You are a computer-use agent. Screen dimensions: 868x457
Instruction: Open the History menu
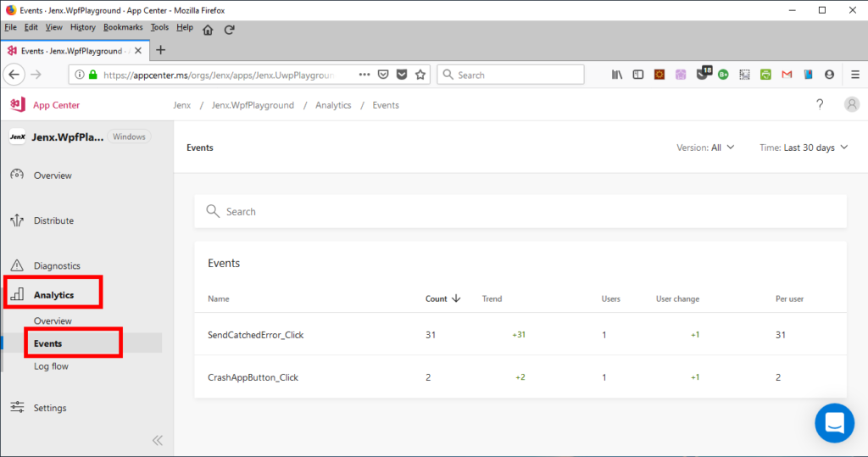pos(82,27)
